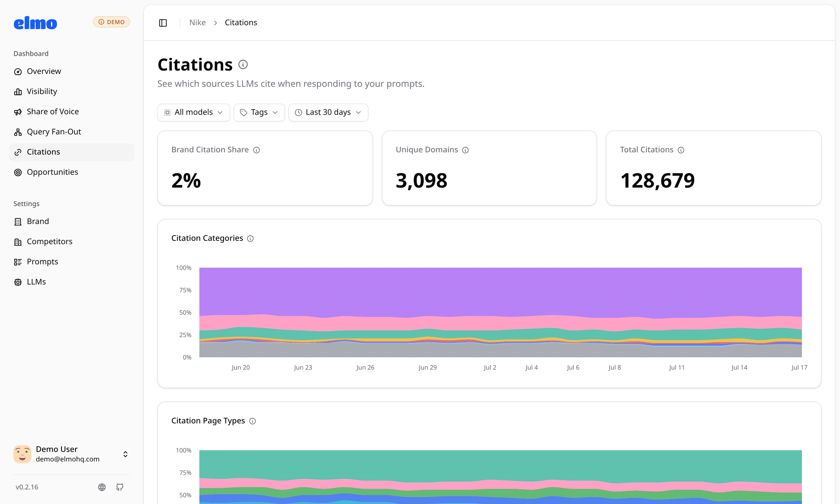Click the clock icon in date filter
The image size is (840, 504).
(298, 112)
